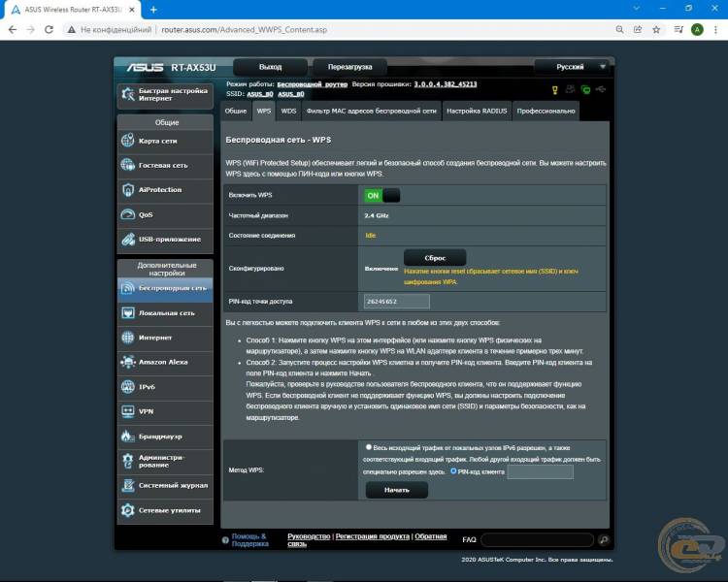
Task: Open Руководство manual link
Action: click(x=309, y=536)
